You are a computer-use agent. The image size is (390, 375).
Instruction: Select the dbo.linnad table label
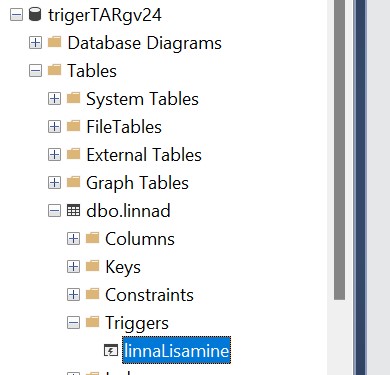pyautogui.click(x=128, y=211)
